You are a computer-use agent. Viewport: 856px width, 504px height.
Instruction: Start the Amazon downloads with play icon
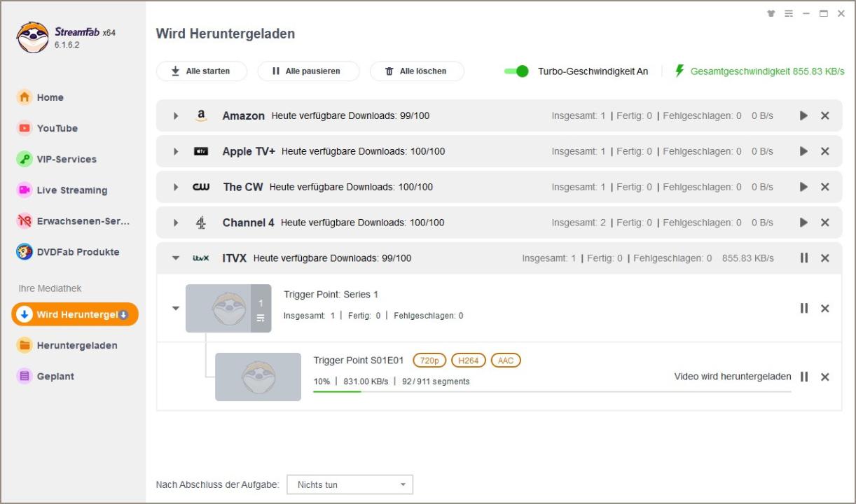(804, 115)
